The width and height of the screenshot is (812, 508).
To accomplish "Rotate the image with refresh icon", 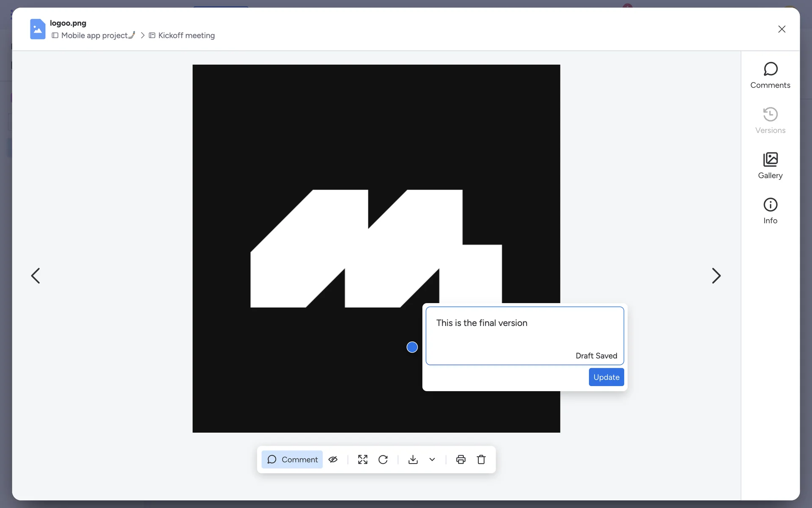I will point(383,459).
